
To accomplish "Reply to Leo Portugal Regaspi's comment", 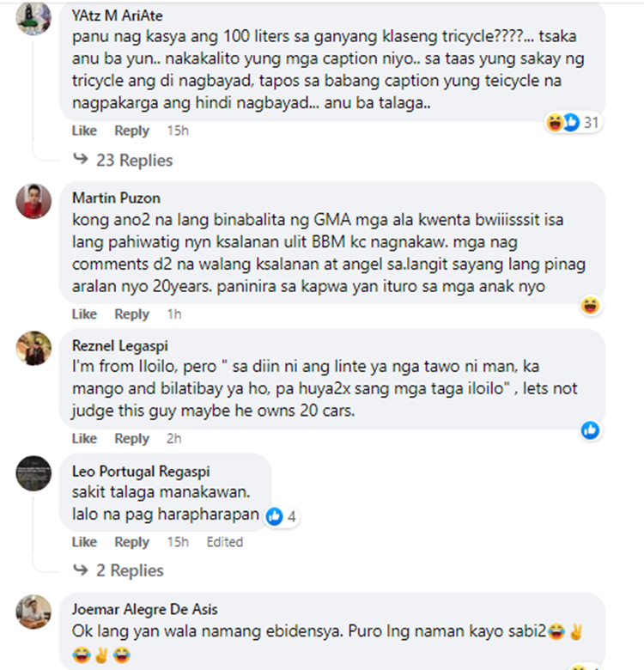I will pyautogui.click(x=131, y=542).
